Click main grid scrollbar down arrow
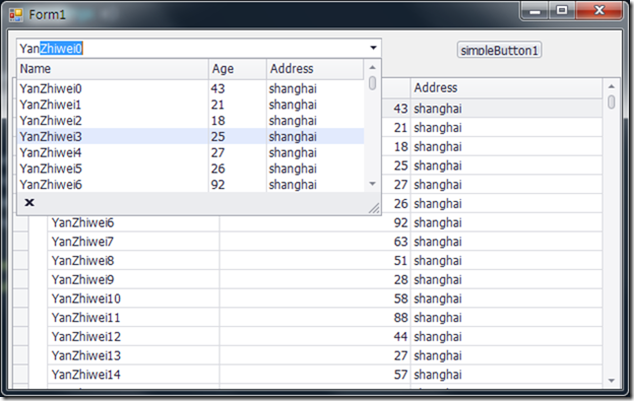Image resolution: width=634 pixels, height=401 pixels. [x=611, y=380]
